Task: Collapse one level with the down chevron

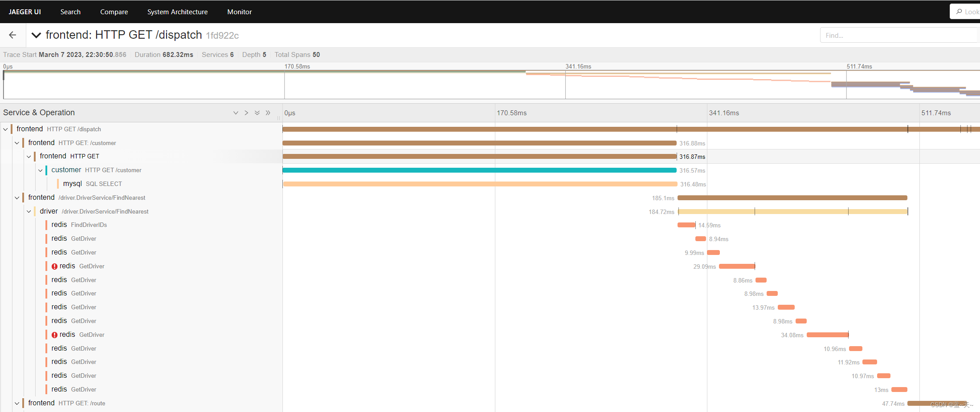Action: click(x=236, y=113)
